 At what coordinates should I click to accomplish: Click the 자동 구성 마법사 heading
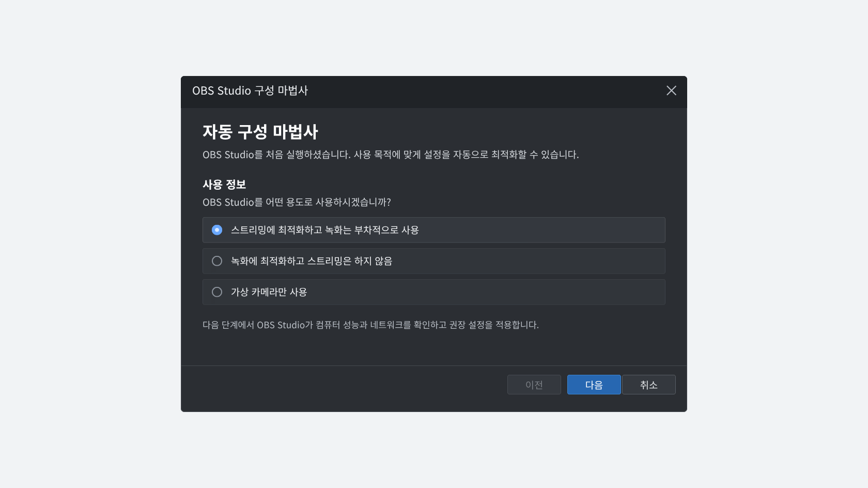pyautogui.click(x=260, y=132)
